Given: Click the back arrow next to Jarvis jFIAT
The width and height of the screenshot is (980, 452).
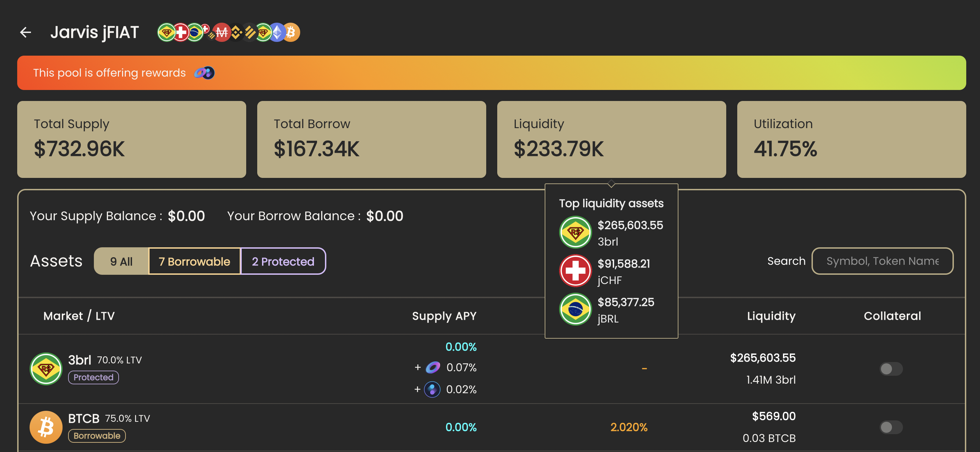Looking at the screenshot, I should click(x=26, y=32).
